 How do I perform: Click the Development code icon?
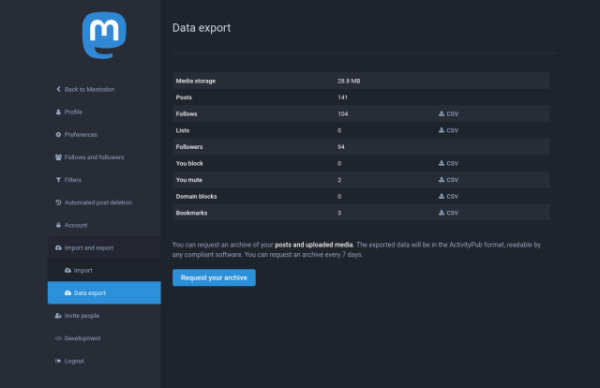pos(58,338)
